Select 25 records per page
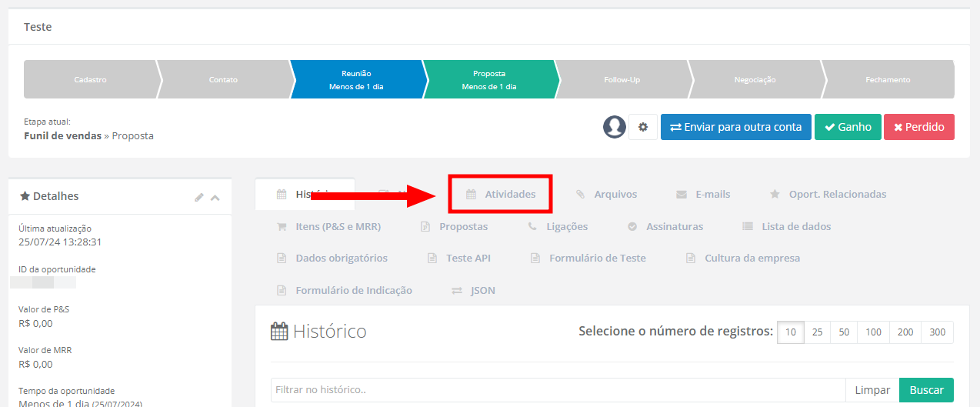The image size is (980, 407). (x=817, y=332)
